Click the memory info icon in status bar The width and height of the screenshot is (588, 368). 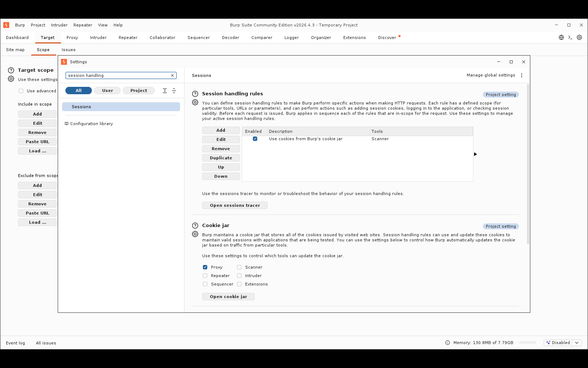tap(448, 343)
